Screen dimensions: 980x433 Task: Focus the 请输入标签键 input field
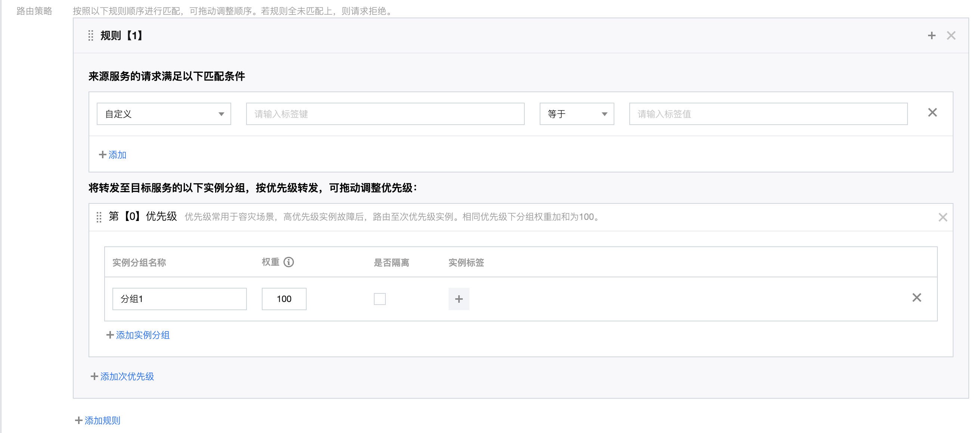385,114
